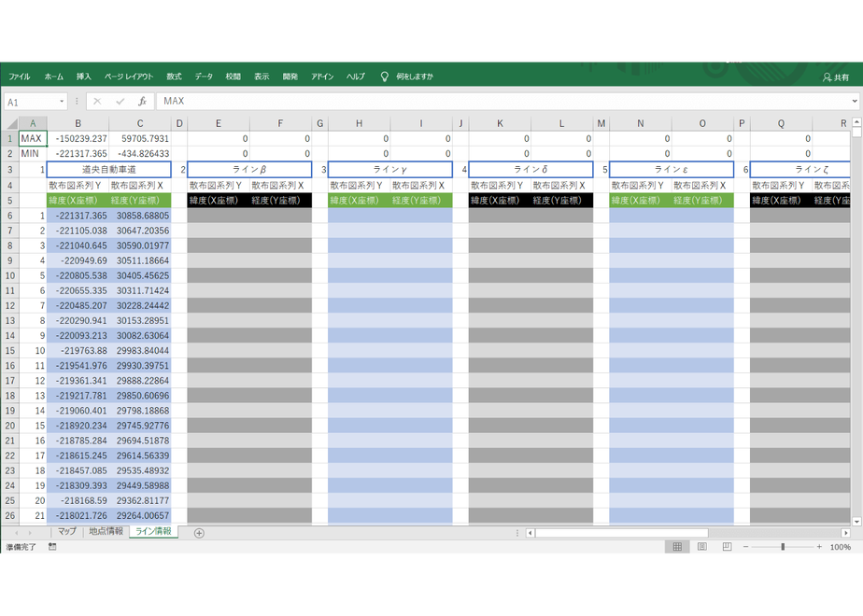The image size is (863, 616).
Task: Switch to Page Layout view icon
Action: (x=702, y=547)
